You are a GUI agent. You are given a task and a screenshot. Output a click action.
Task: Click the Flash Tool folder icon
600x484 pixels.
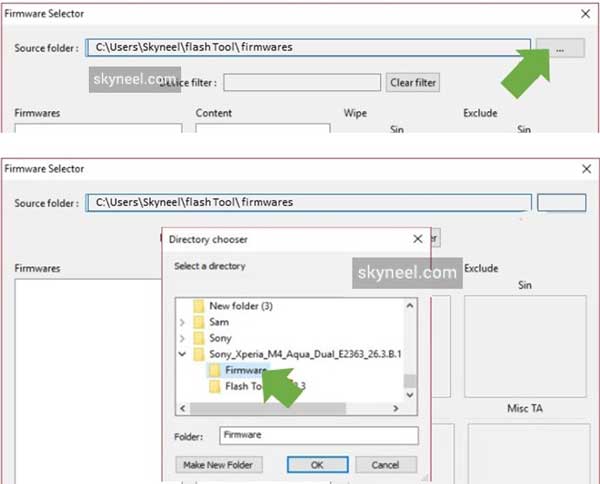(215, 386)
